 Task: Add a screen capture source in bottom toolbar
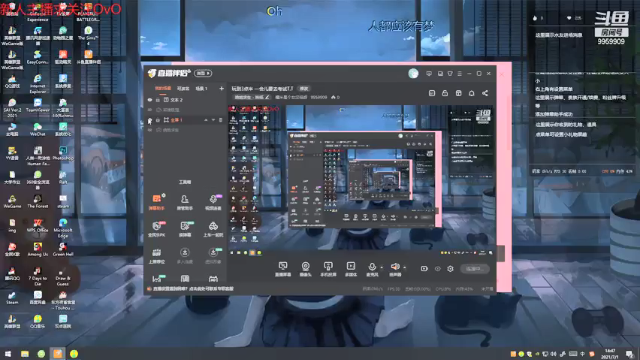click(x=283, y=269)
